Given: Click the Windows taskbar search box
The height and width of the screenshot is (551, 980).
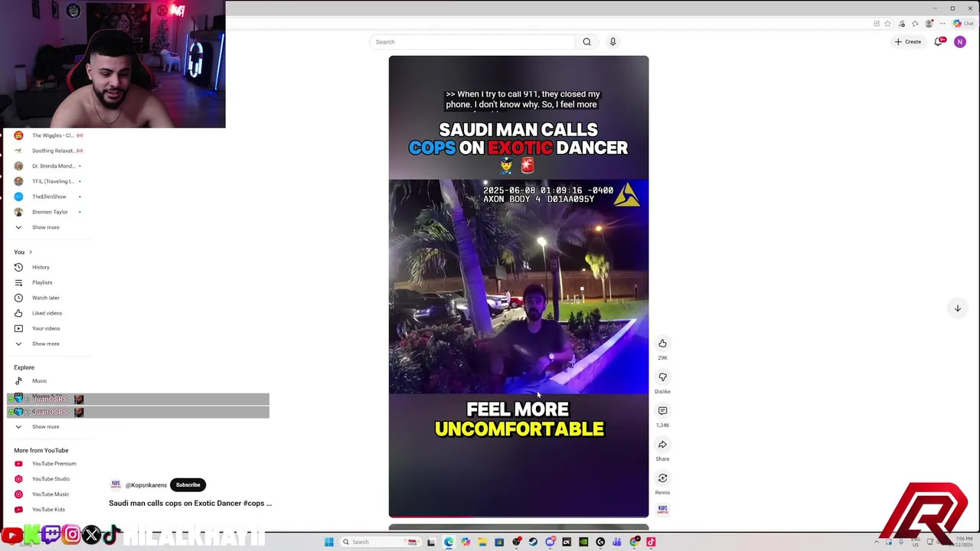Looking at the screenshot, I should click(x=381, y=542).
